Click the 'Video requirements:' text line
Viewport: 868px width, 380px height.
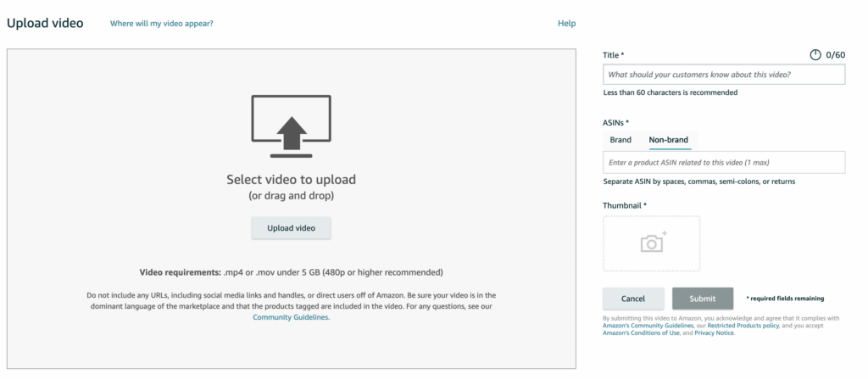click(x=292, y=272)
